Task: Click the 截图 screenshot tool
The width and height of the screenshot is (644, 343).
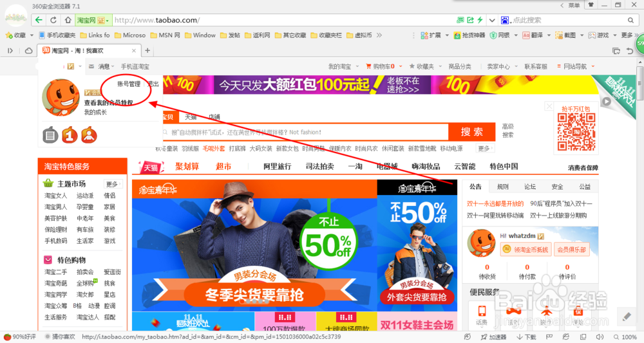Action: (565, 35)
